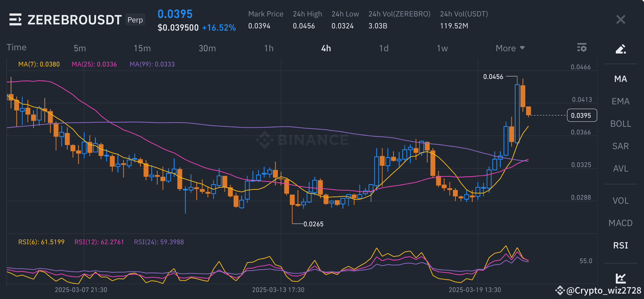This screenshot has width=644, height=299.
Task: Click the MA(99): 0.0333 legend
Action: tap(152, 64)
